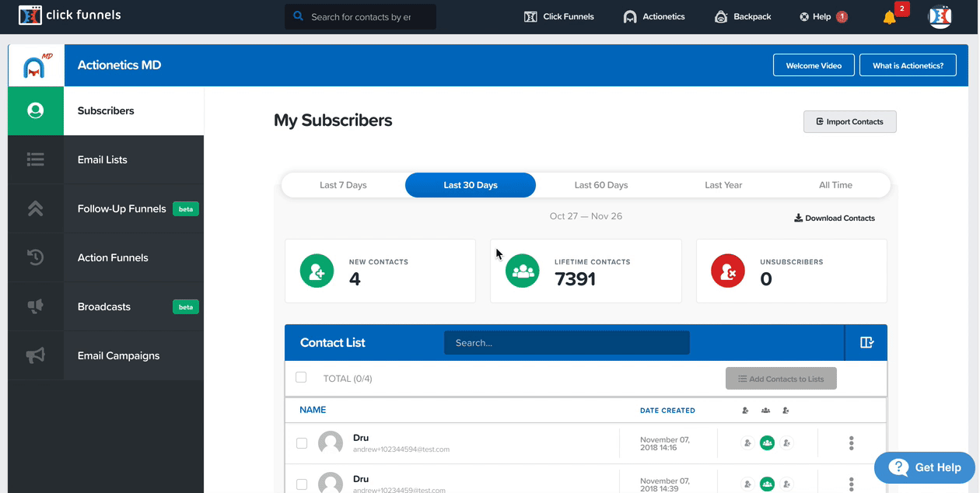Open the Actionetics top menu
Viewport: 980px width, 493px height.
(x=654, y=16)
